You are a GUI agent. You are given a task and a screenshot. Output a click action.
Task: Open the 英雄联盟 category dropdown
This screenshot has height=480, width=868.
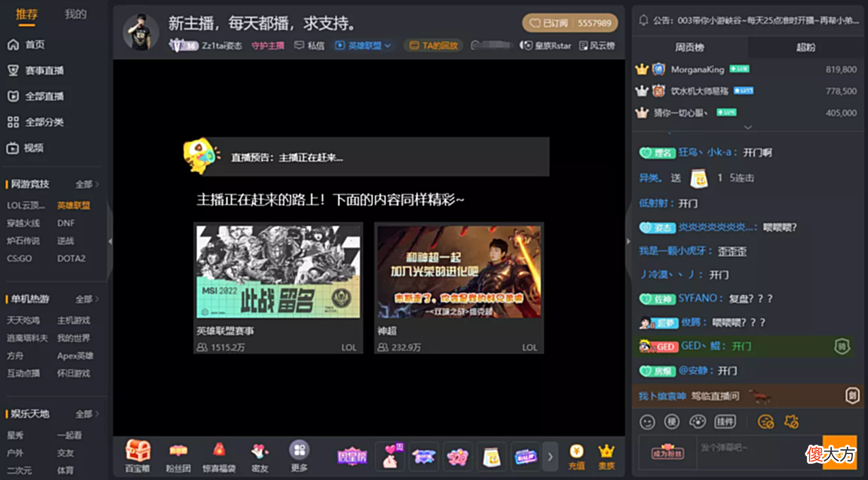(363, 46)
